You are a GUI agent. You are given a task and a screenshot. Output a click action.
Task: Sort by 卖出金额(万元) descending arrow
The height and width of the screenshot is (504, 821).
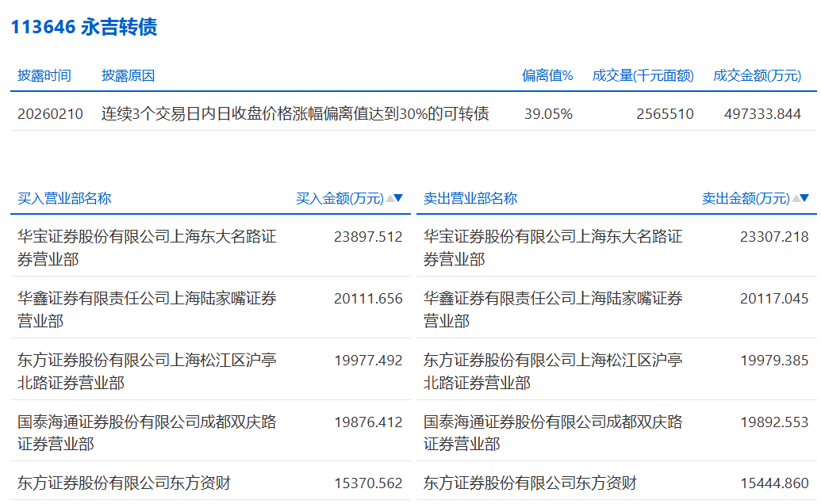[805, 198]
